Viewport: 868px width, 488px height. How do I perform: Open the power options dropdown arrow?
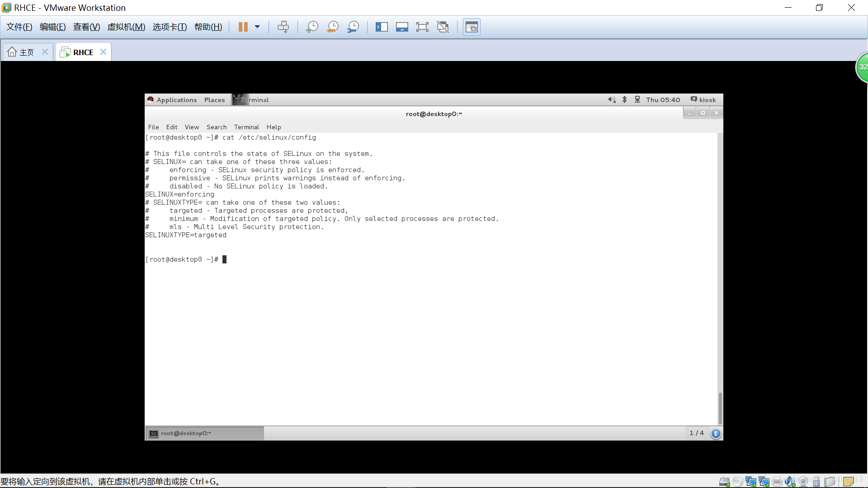click(257, 27)
